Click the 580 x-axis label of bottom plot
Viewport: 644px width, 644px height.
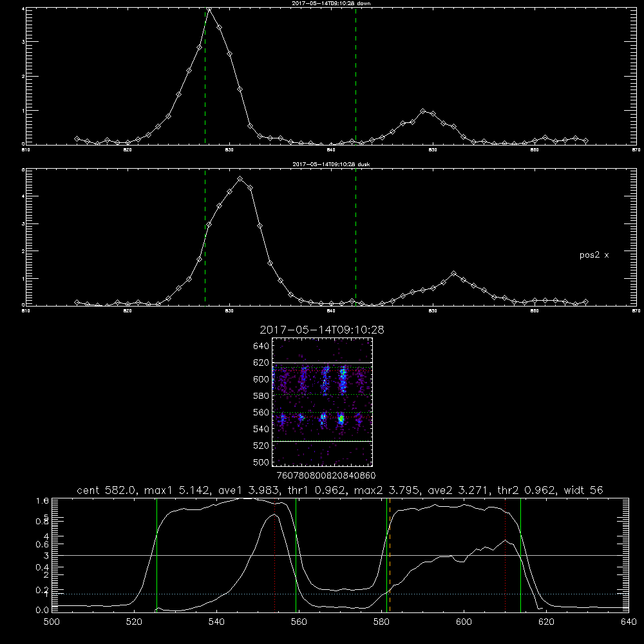(381, 622)
